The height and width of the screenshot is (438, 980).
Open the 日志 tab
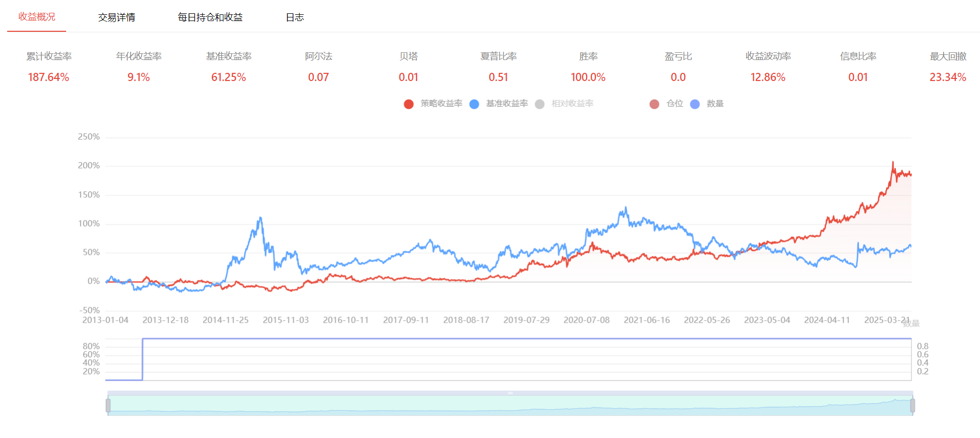(x=295, y=17)
